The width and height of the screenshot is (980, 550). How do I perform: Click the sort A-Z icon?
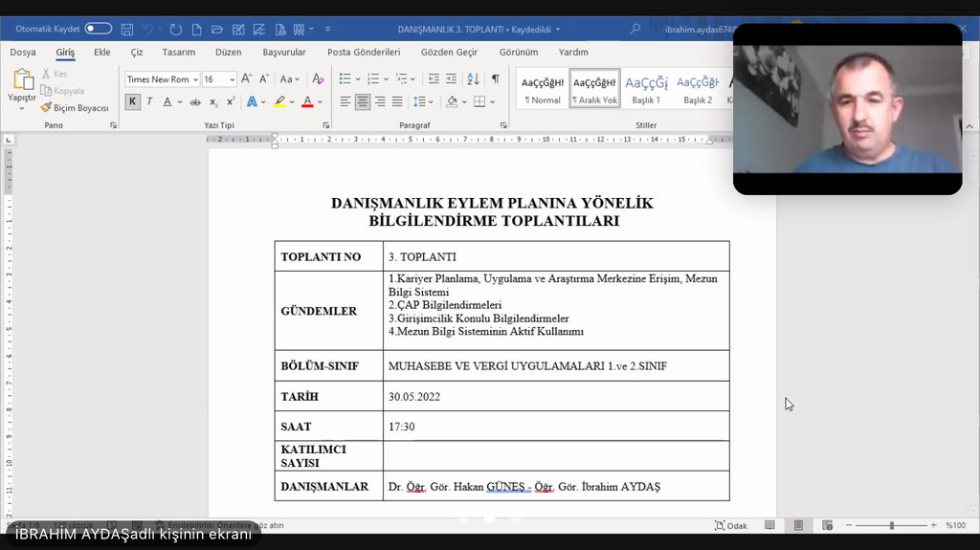tap(473, 78)
